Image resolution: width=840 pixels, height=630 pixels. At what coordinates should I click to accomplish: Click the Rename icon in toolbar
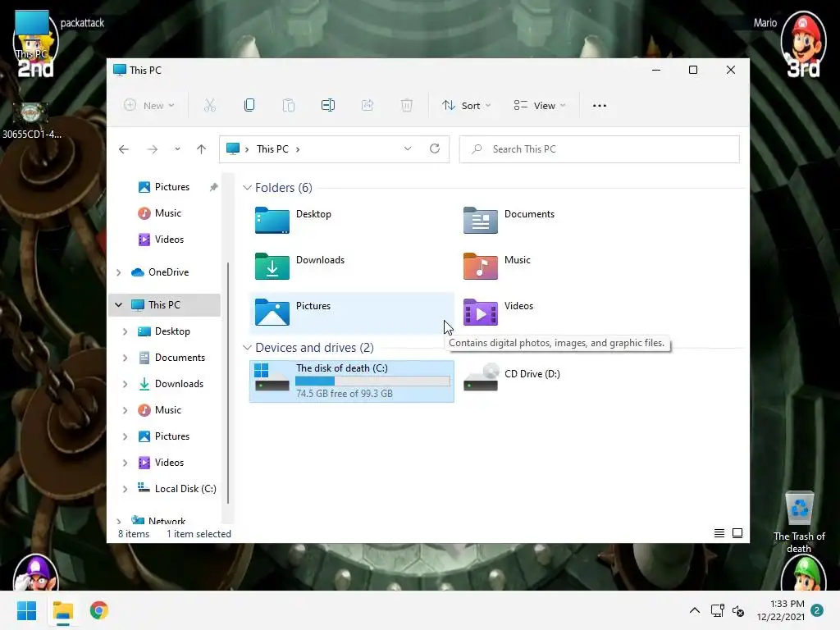coord(328,106)
